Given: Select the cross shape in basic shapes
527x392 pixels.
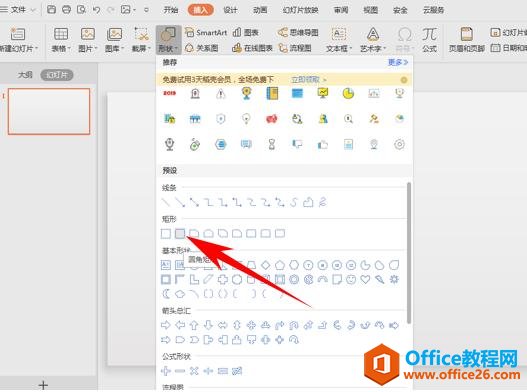Looking at the screenshot, I should point(222,279).
